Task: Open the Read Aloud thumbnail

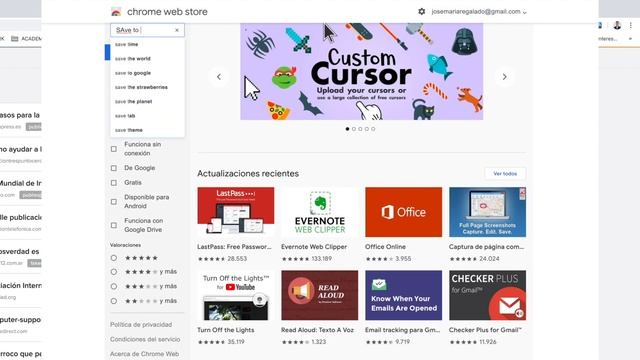Action: (320, 295)
